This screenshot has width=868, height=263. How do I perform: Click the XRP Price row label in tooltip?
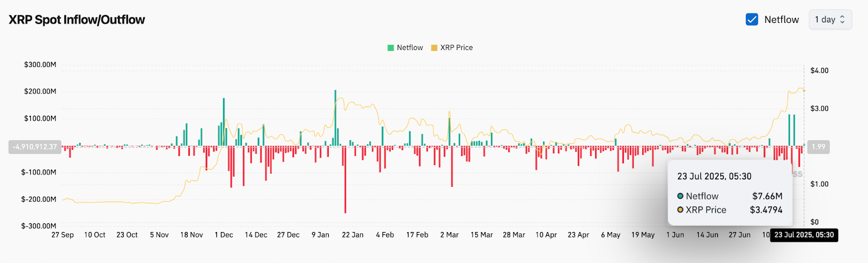point(706,210)
